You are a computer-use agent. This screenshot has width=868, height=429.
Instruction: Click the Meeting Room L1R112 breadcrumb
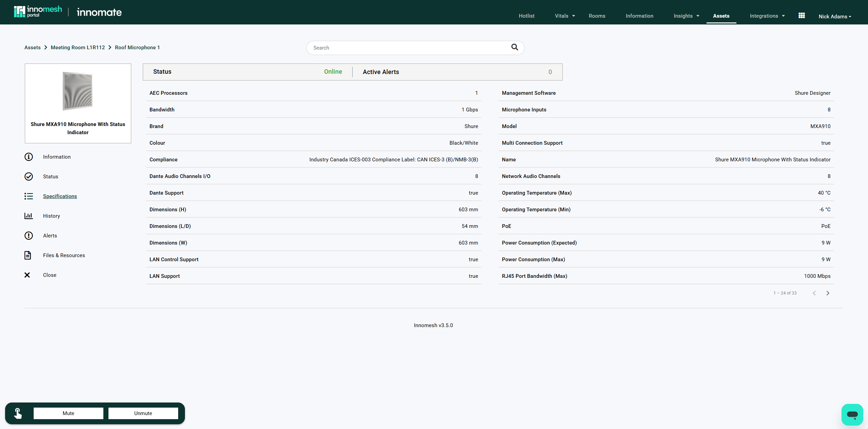(x=78, y=48)
